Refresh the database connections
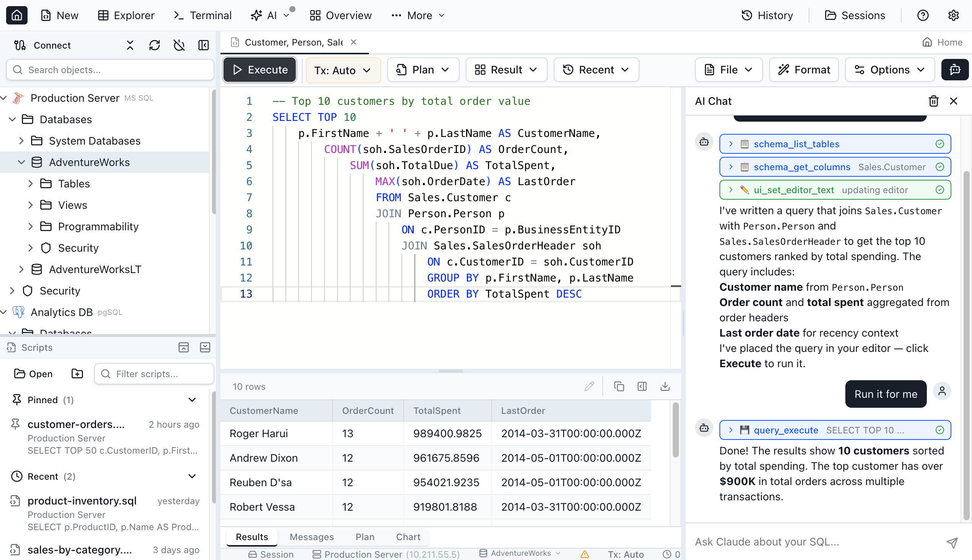The width and height of the screenshot is (972, 560). pyautogui.click(x=155, y=45)
